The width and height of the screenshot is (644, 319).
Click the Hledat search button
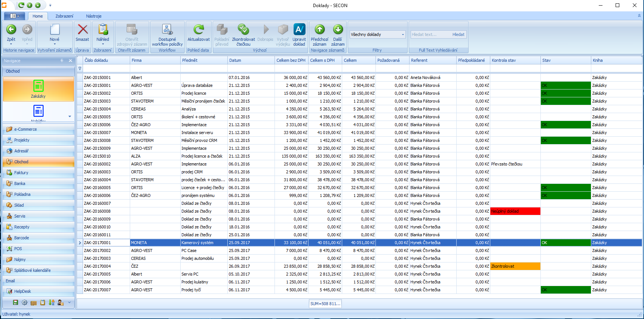click(x=458, y=34)
